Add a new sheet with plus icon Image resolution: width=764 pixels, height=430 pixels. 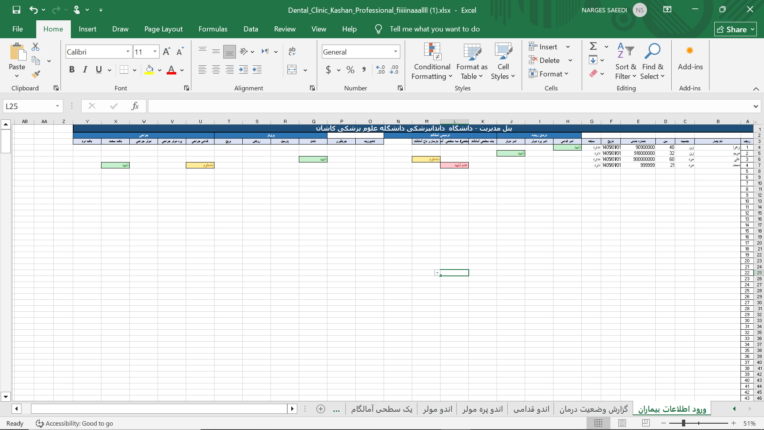coord(320,409)
